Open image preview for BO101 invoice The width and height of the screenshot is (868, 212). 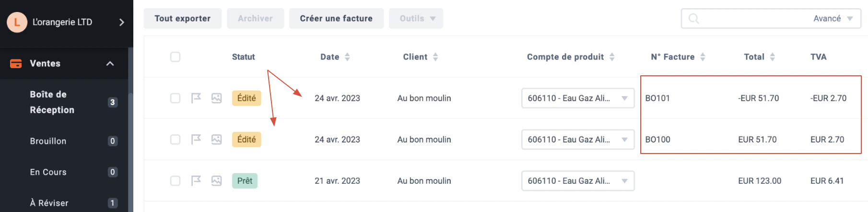pos(217,98)
